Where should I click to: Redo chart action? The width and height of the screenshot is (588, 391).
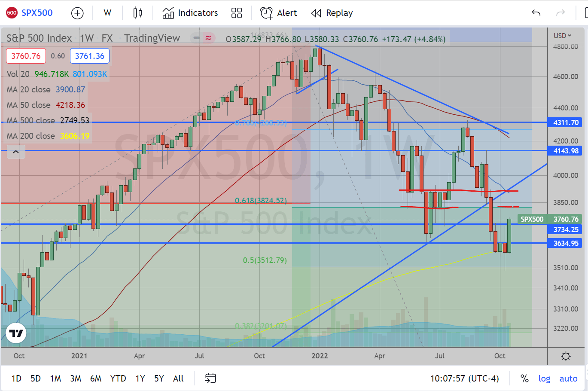point(561,13)
